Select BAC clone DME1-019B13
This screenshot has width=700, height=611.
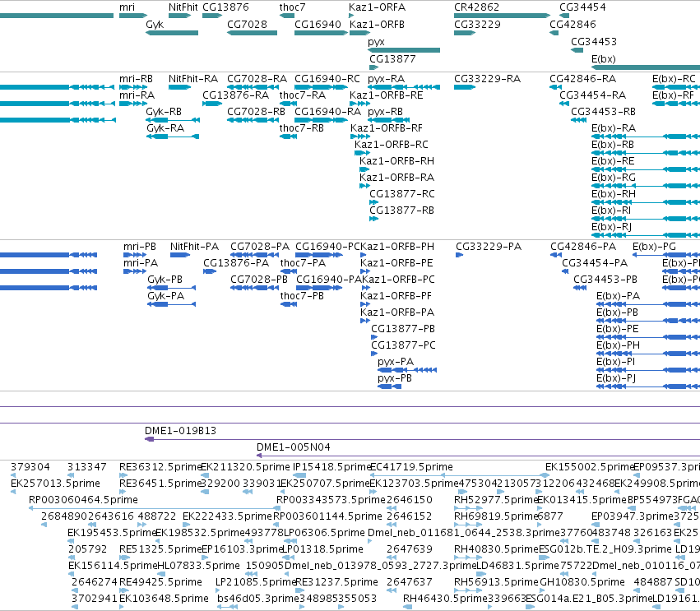(x=180, y=431)
